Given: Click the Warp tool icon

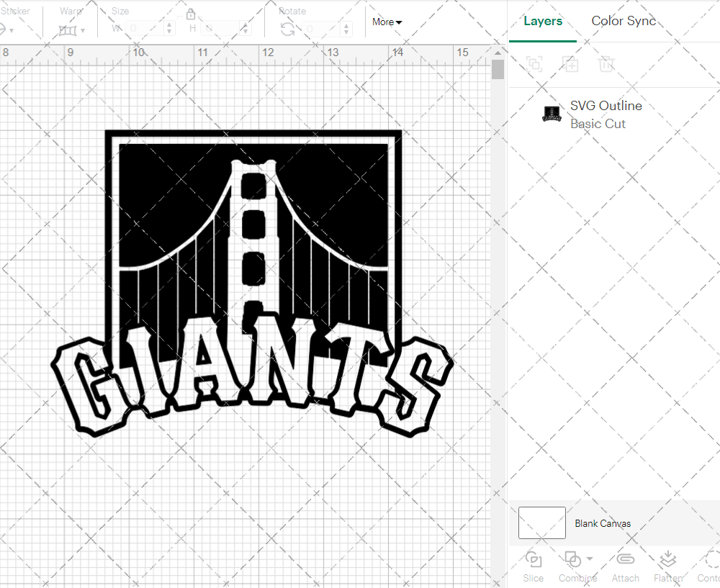Looking at the screenshot, I should (x=67, y=31).
